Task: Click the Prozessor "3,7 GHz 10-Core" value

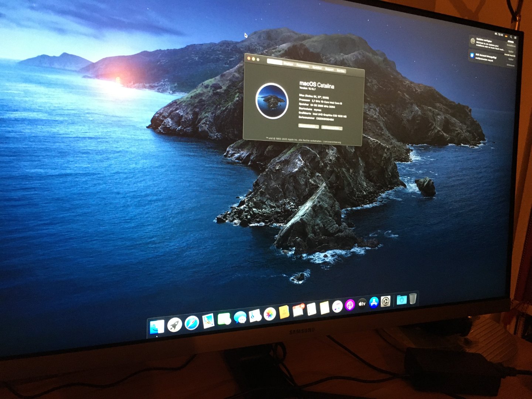Action: (x=327, y=102)
